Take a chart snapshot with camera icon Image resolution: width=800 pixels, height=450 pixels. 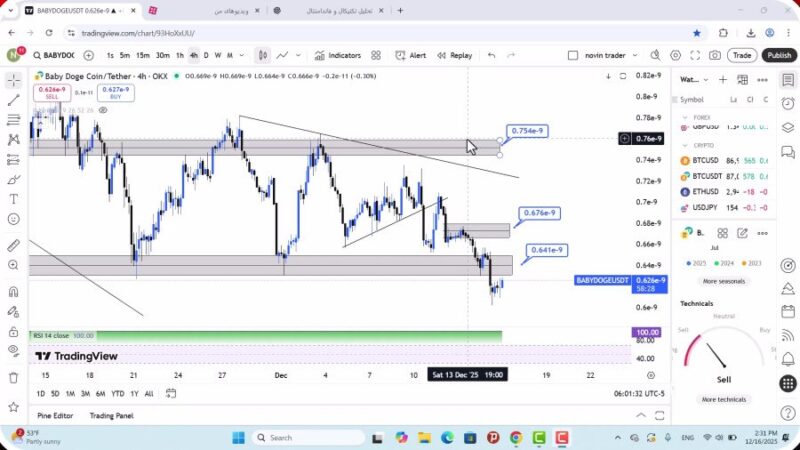tap(715, 56)
